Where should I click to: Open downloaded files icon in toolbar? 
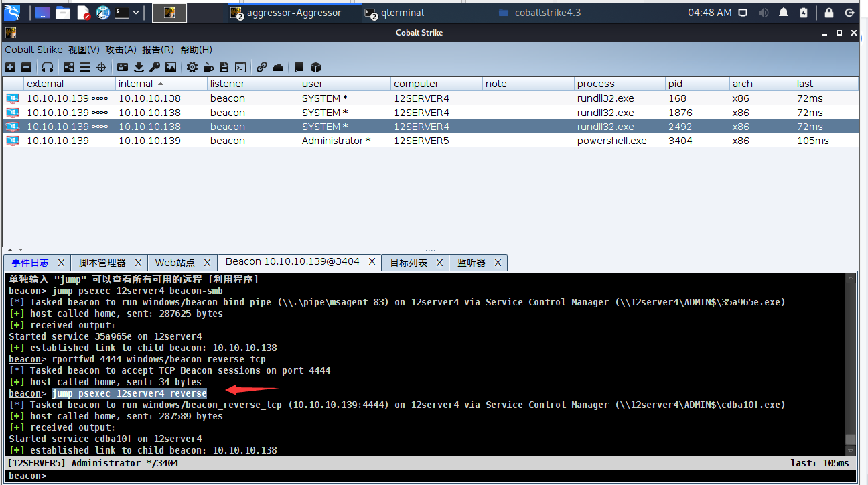[x=139, y=67]
